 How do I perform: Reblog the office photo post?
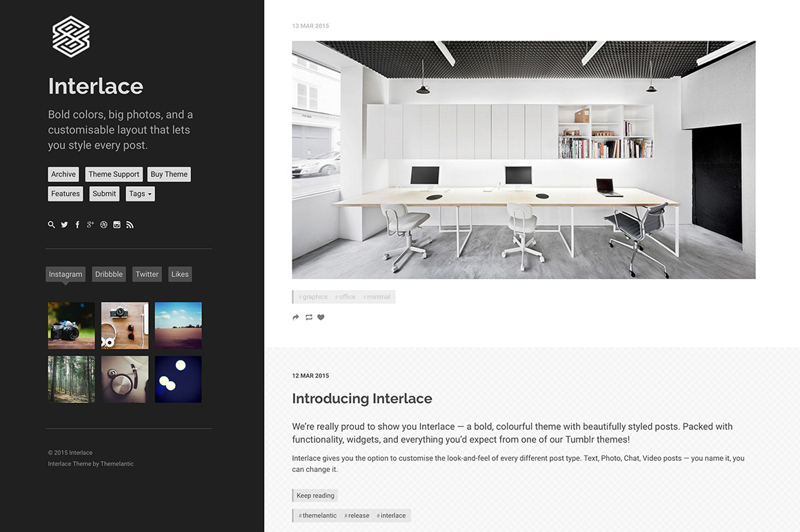point(309,318)
